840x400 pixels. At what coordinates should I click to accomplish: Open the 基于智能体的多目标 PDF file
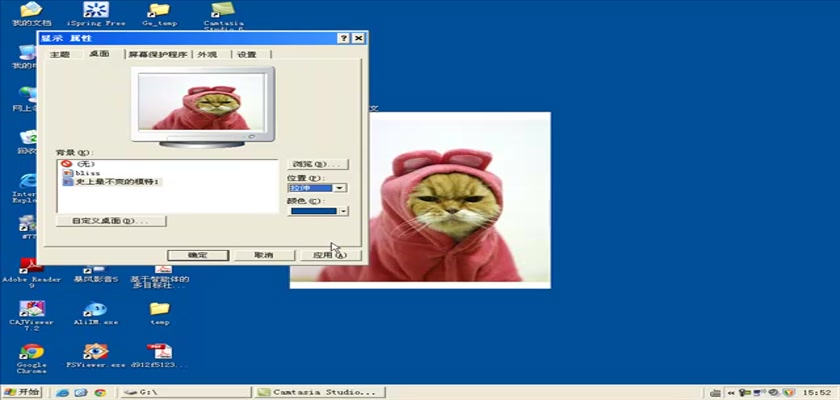(160, 275)
